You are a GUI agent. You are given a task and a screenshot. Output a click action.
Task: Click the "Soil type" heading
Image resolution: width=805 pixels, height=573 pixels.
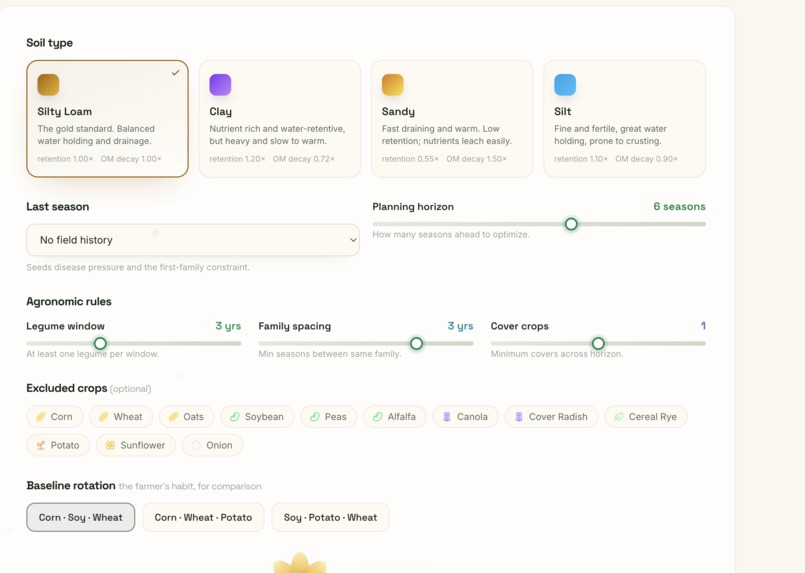click(49, 43)
